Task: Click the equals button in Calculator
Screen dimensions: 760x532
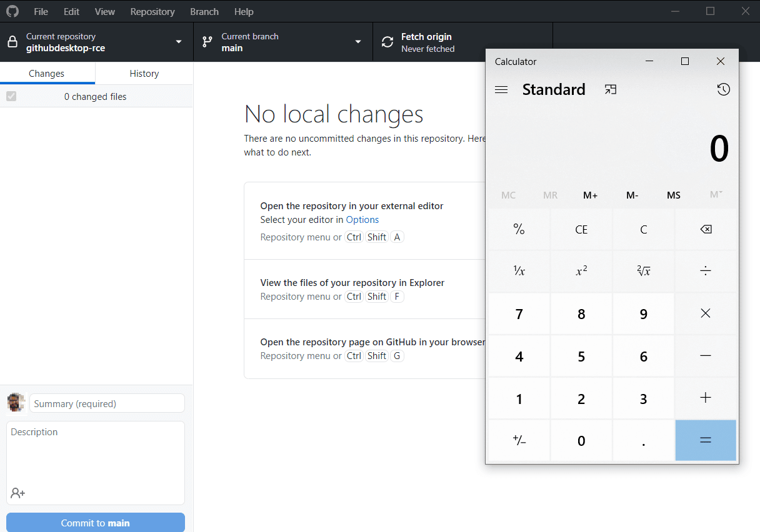Action: 706,440
